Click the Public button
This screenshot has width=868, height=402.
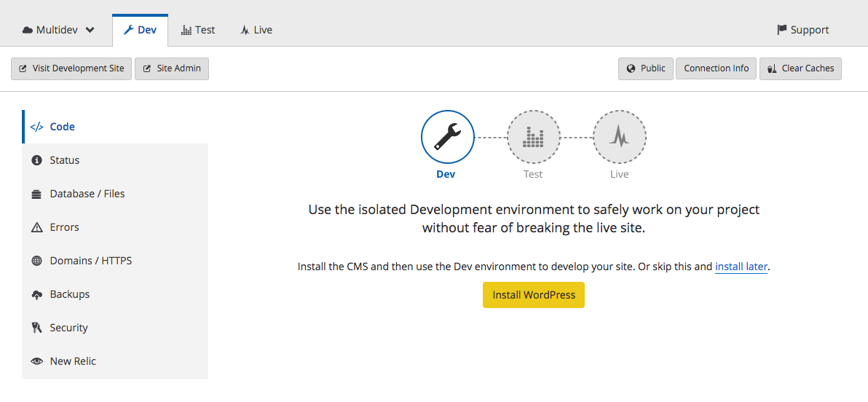click(645, 68)
